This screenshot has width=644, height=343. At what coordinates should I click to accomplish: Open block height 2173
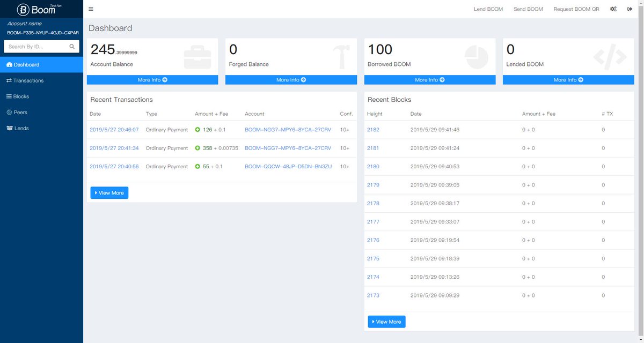pyautogui.click(x=373, y=295)
